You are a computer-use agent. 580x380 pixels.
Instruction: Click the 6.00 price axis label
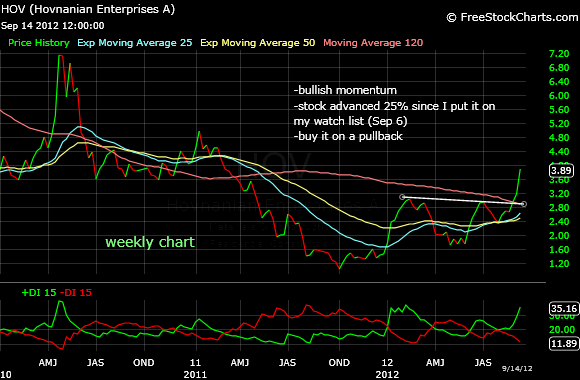coord(559,96)
